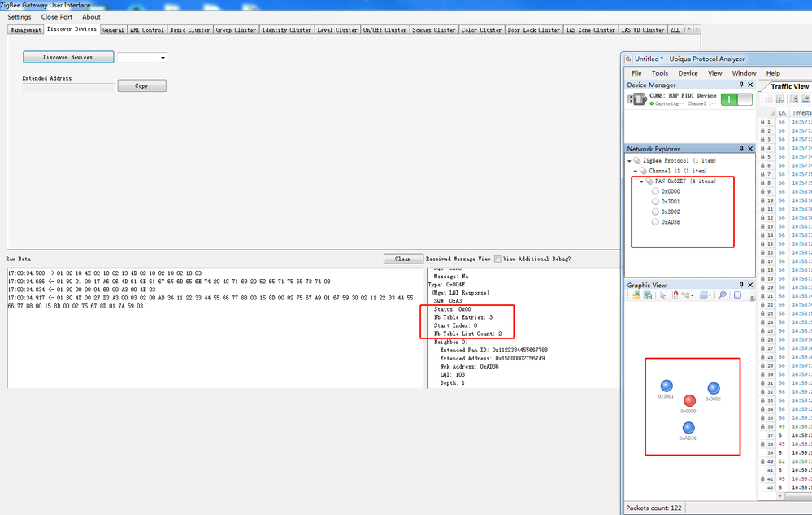Click the Extended Address input field

point(68,88)
